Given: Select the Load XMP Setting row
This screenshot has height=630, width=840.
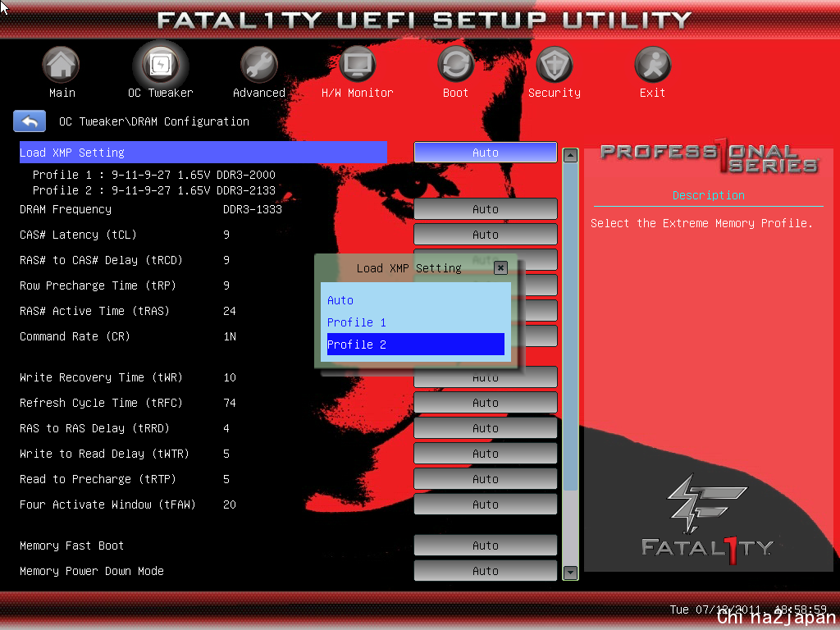Looking at the screenshot, I should (203, 152).
